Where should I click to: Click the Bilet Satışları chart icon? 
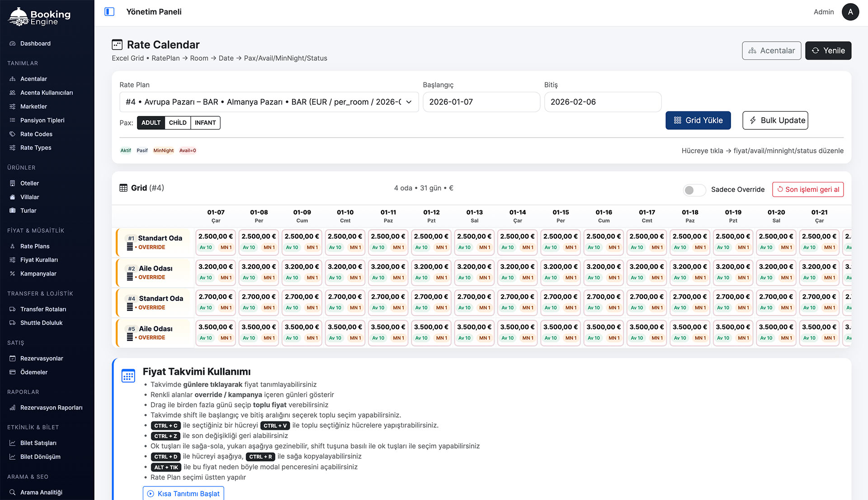coord(12,443)
